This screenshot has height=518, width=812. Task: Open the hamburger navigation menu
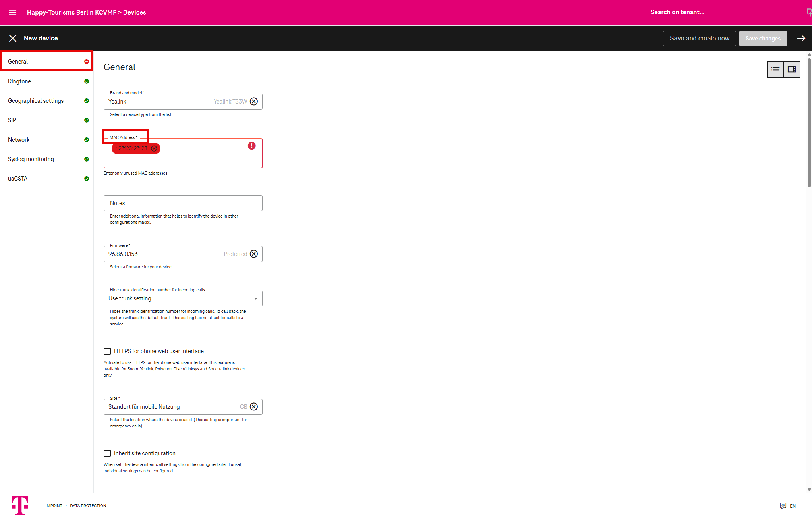click(x=13, y=12)
